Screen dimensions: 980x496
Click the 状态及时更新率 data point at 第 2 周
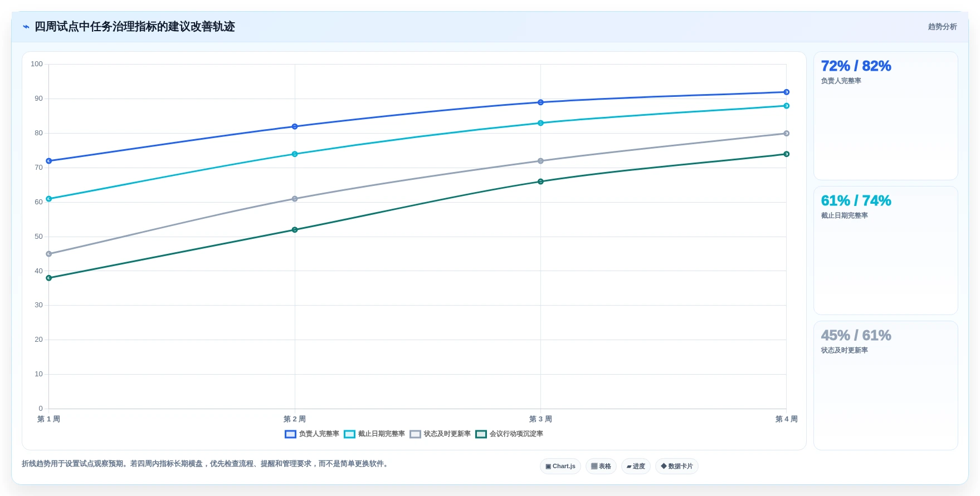[295, 199]
